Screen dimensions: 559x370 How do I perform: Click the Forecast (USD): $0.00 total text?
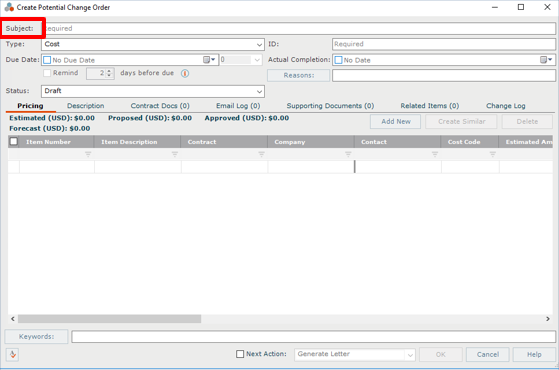point(50,128)
